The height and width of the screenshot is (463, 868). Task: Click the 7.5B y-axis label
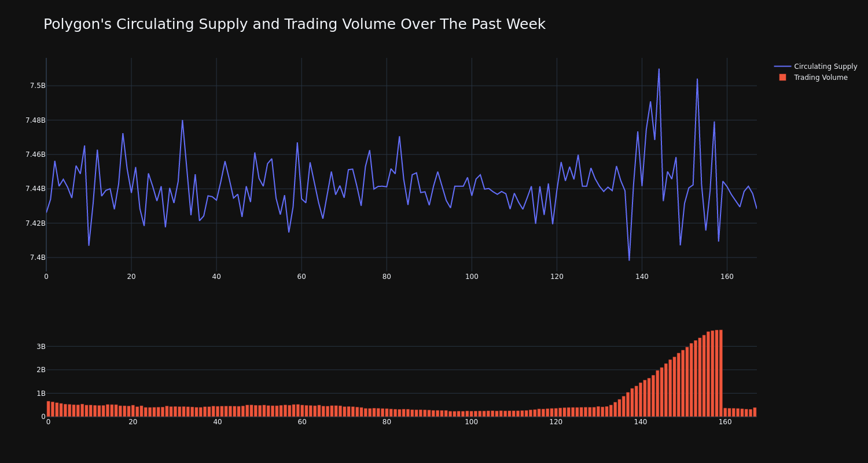38,86
